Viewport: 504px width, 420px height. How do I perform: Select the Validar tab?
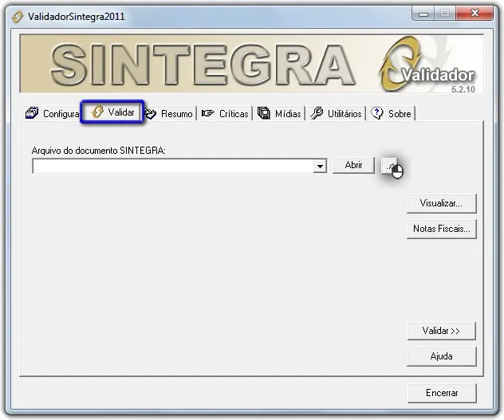[x=112, y=112]
